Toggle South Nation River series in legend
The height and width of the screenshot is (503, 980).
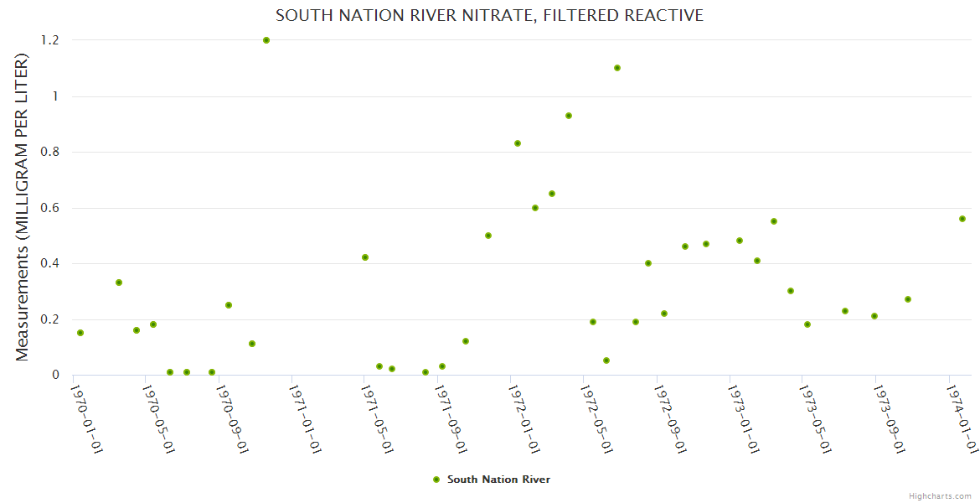click(x=498, y=480)
